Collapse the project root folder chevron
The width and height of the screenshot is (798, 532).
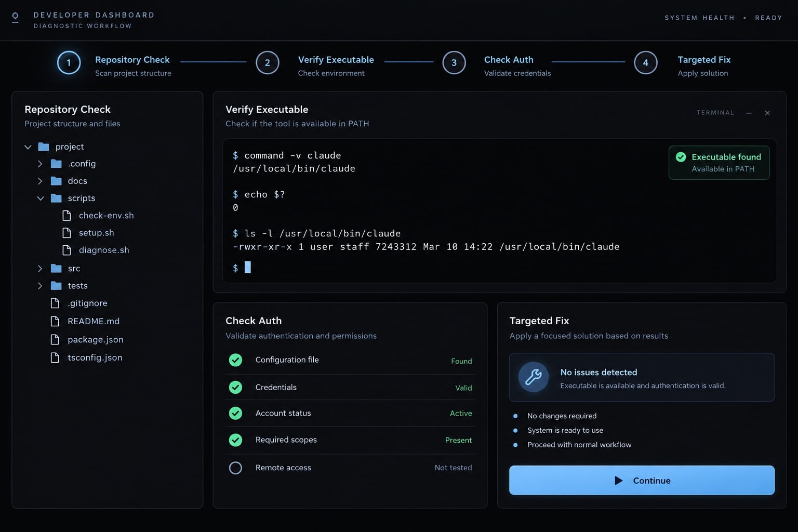click(x=28, y=147)
